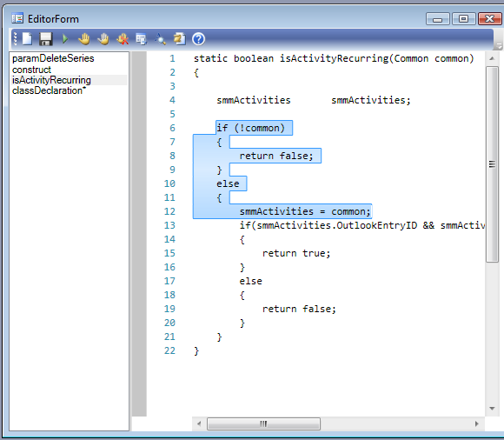504x440 pixels.
Task: Click the toolbar grip handle
Action: (x=15, y=39)
